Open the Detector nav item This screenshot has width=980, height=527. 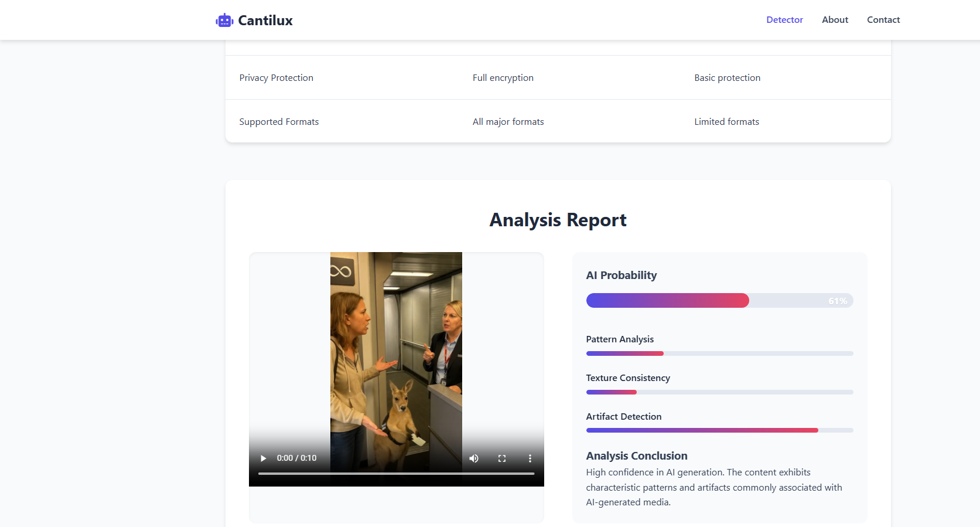pos(784,20)
